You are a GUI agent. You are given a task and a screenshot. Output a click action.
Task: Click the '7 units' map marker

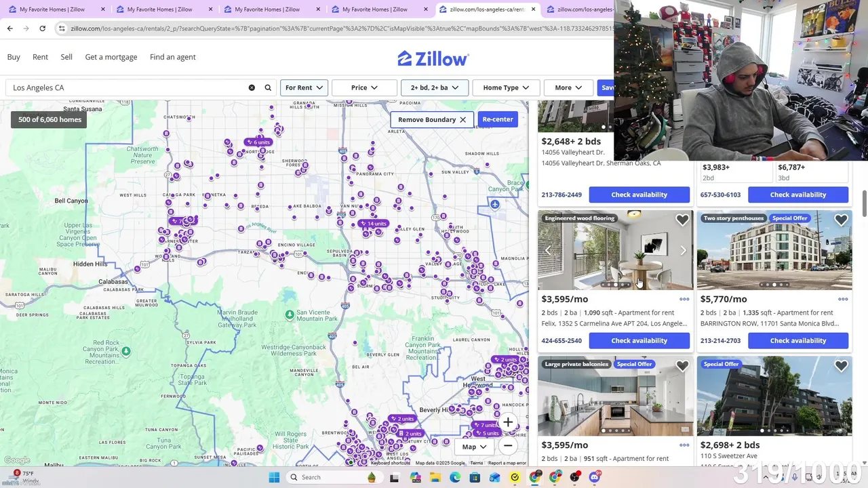485,425
